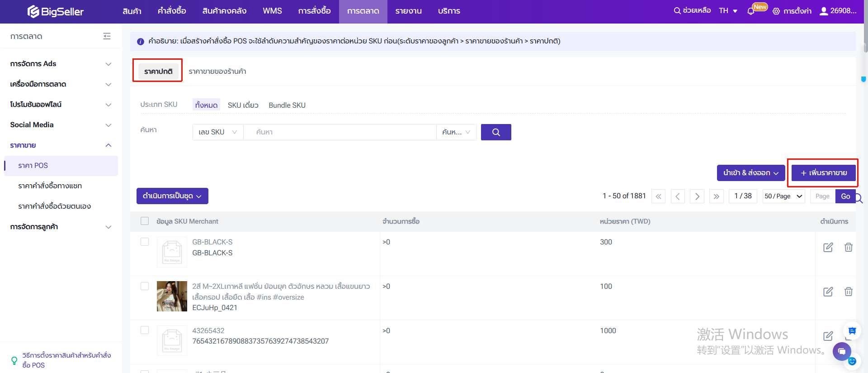868x373 pixels.
Task: Tick the select-all header checkbox
Action: (x=145, y=221)
